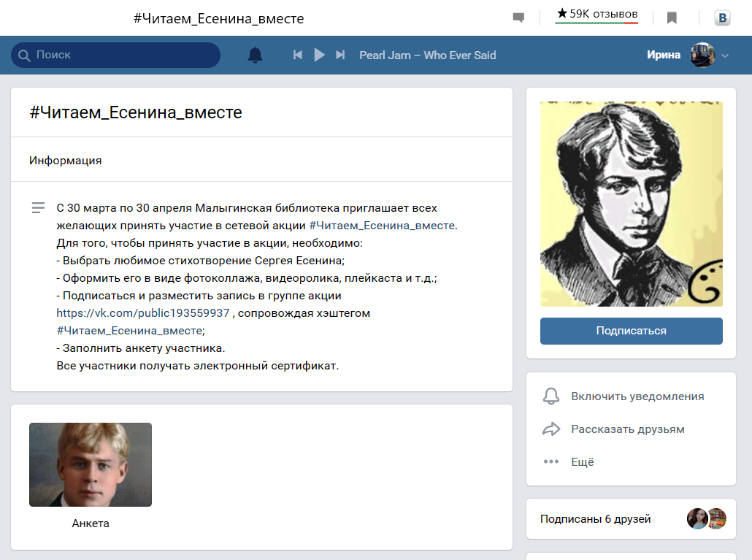Skip to previous track
Screen dimensions: 752x560
point(298,55)
